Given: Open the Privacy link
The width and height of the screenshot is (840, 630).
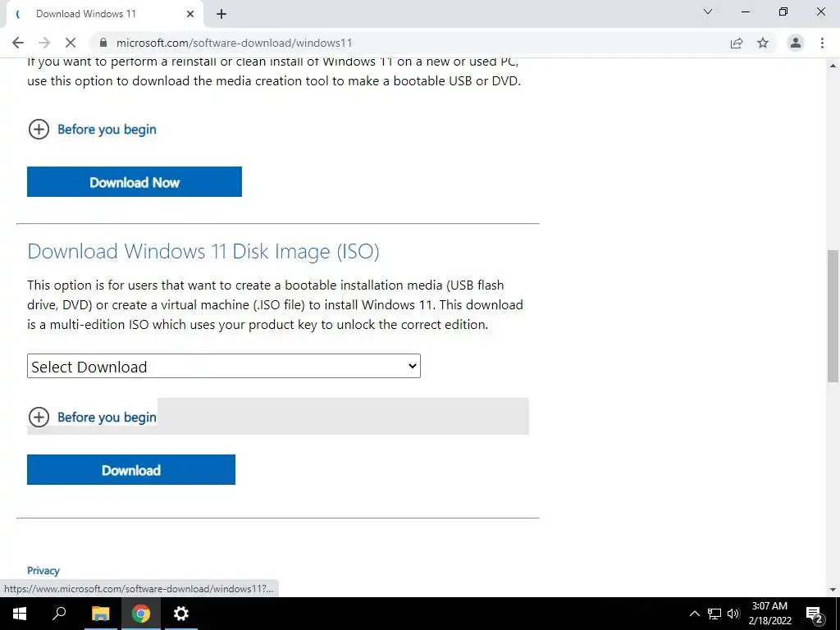Looking at the screenshot, I should pos(43,571).
